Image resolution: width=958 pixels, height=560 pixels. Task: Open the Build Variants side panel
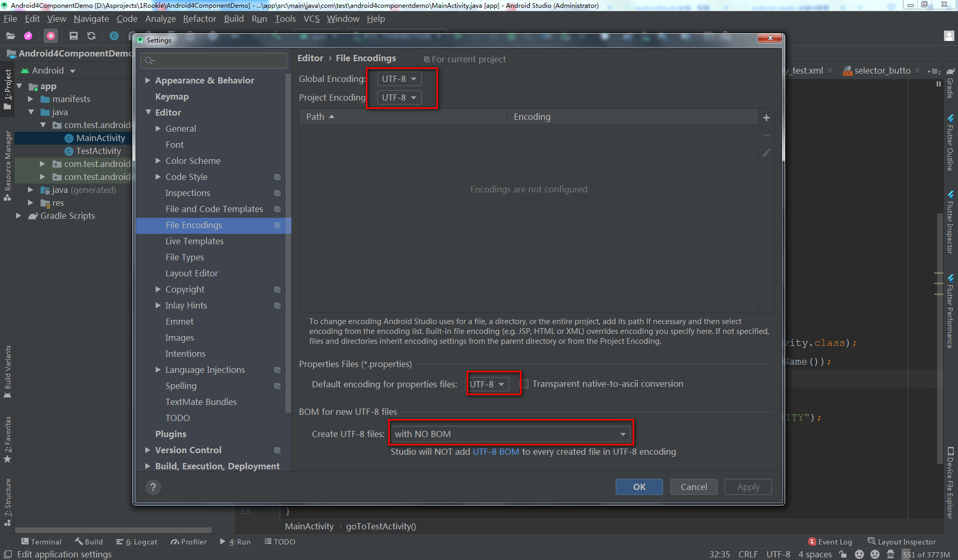(7, 371)
